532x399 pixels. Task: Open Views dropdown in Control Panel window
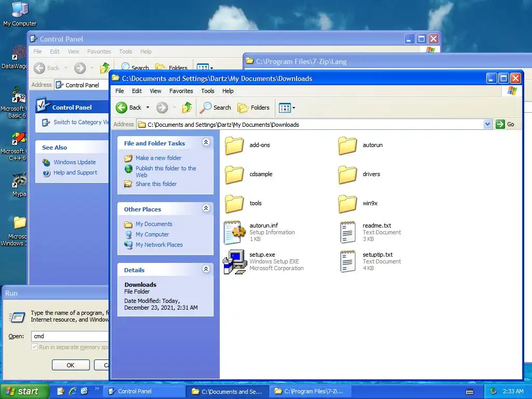(212, 68)
